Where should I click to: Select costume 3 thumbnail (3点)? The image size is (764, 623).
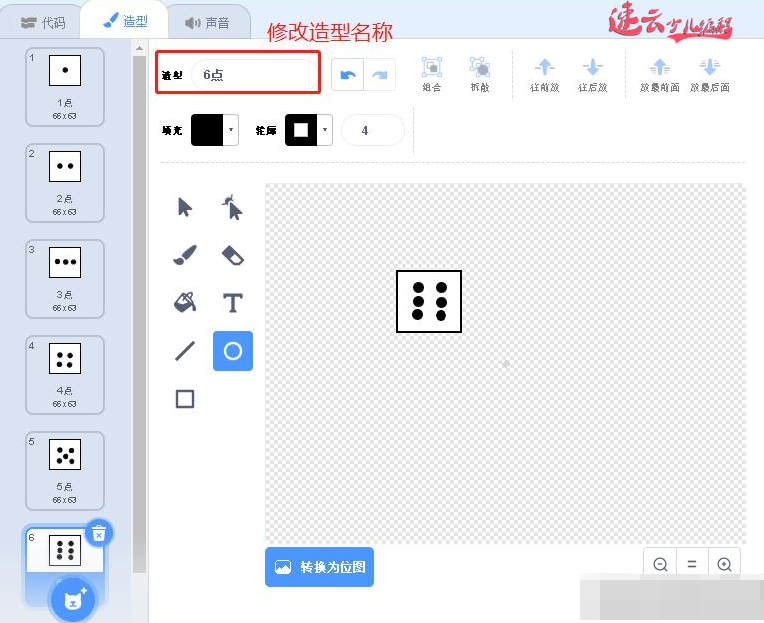(65, 279)
